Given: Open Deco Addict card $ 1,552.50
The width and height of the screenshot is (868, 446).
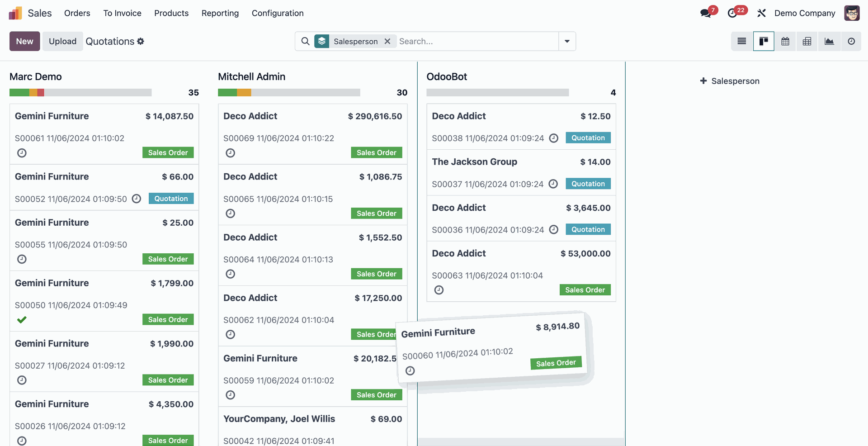Looking at the screenshot, I should [x=312, y=255].
